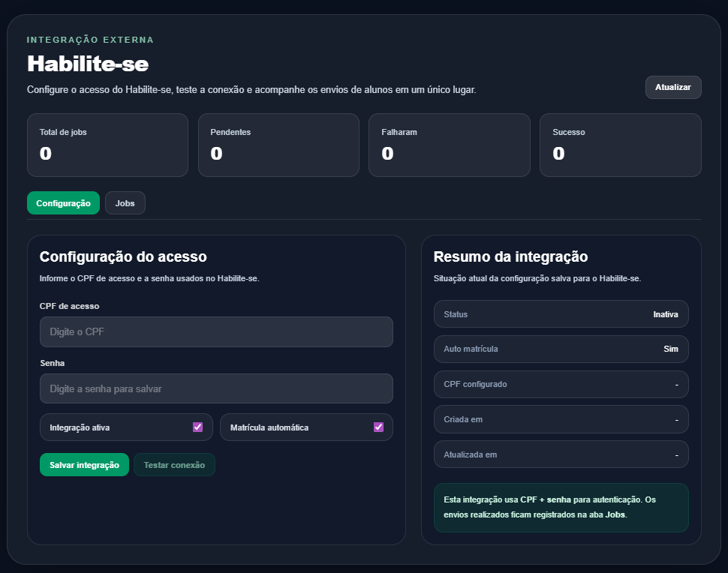Click the Auto matrícula row showing Sim
Viewport: 728px width, 573px height.
pyautogui.click(x=561, y=349)
